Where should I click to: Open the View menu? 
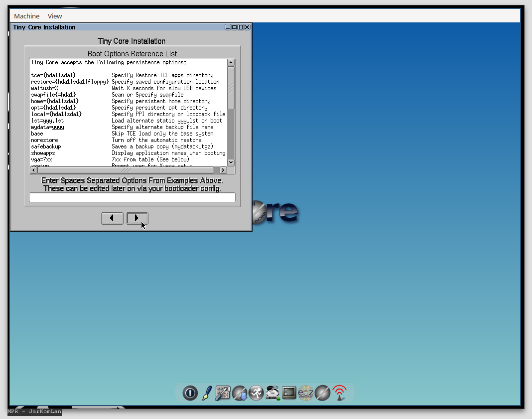pyautogui.click(x=54, y=16)
